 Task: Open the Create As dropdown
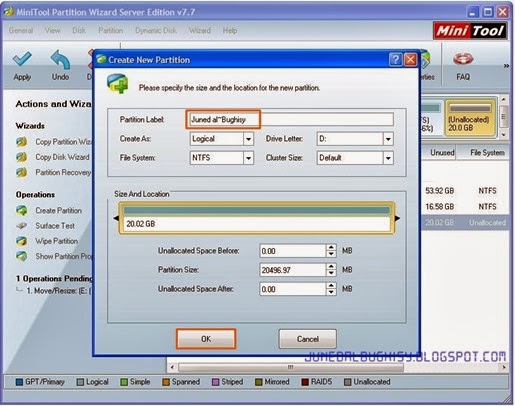tap(249, 139)
